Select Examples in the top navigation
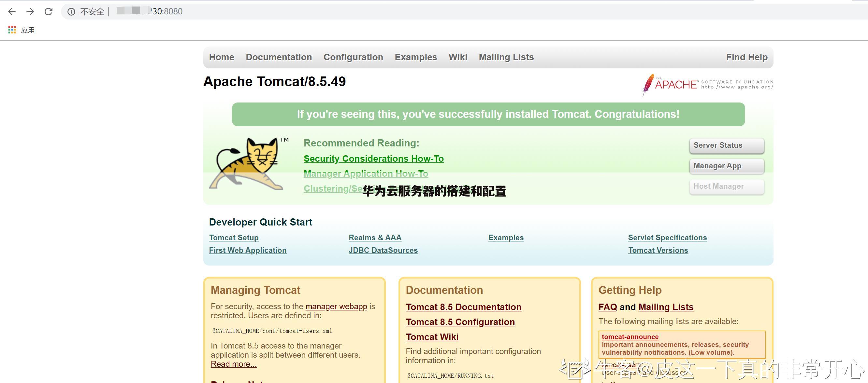 [x=416, y=57]
